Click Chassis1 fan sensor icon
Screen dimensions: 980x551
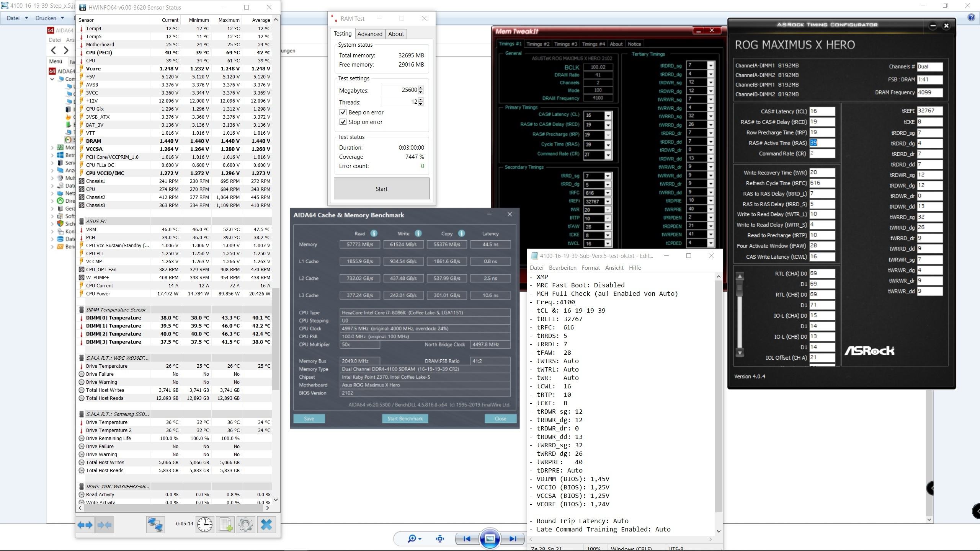[81, 181]
